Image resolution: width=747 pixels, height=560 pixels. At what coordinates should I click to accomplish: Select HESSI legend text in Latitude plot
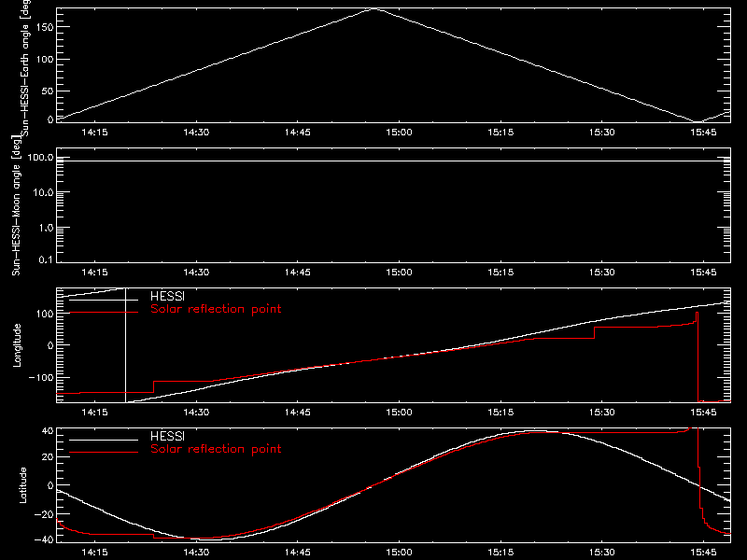(x=167, y=436)
